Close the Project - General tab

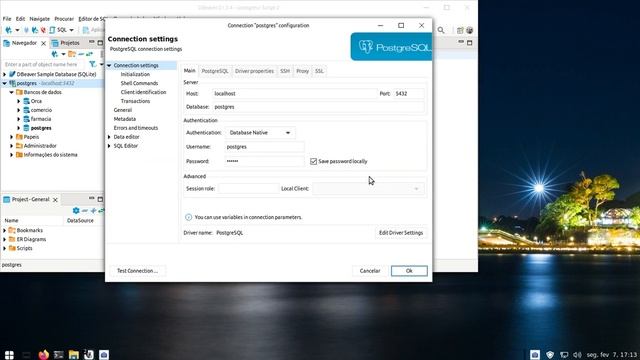coord(55,200)
